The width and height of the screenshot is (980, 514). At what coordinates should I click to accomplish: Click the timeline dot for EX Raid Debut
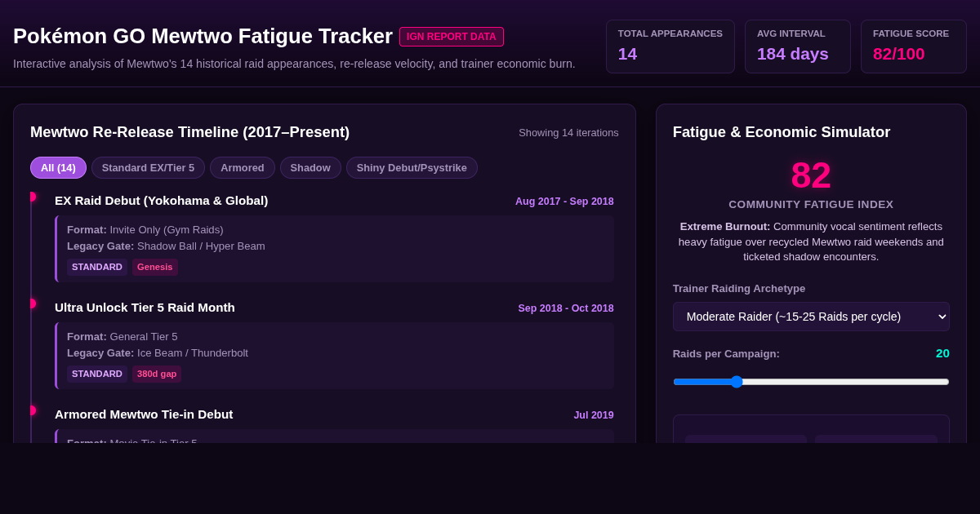(x=32, y=197)
